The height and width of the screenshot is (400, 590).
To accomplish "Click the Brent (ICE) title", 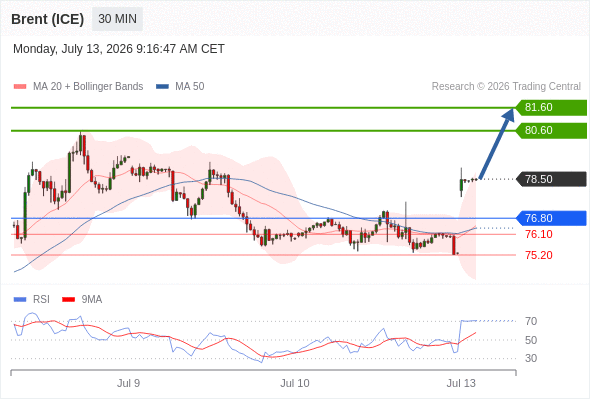I will [47, 19].
